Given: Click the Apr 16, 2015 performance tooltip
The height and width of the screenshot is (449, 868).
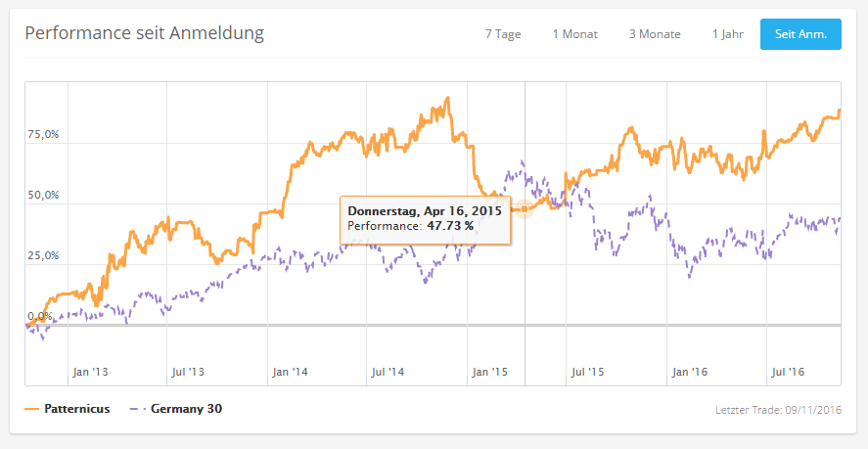Looking at the screenshot, I should 425,218.
